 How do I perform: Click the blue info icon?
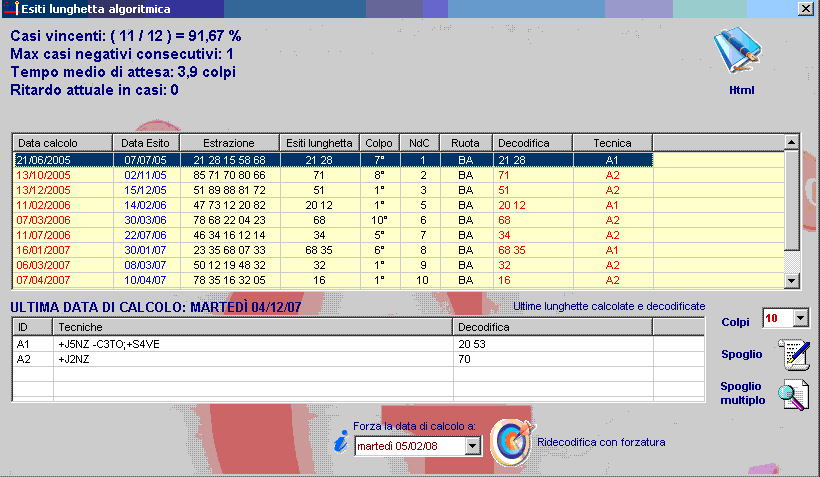(x=341, y=441)
